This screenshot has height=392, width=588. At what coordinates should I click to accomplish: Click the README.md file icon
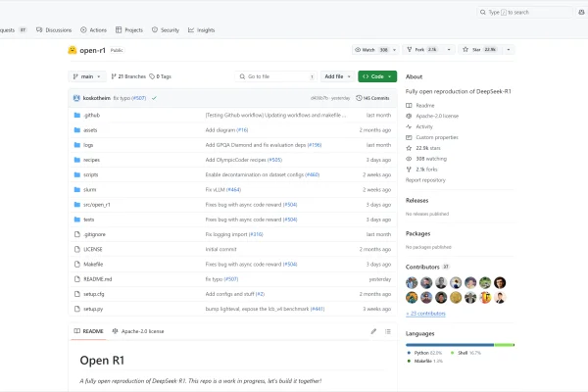click(77, 279)
